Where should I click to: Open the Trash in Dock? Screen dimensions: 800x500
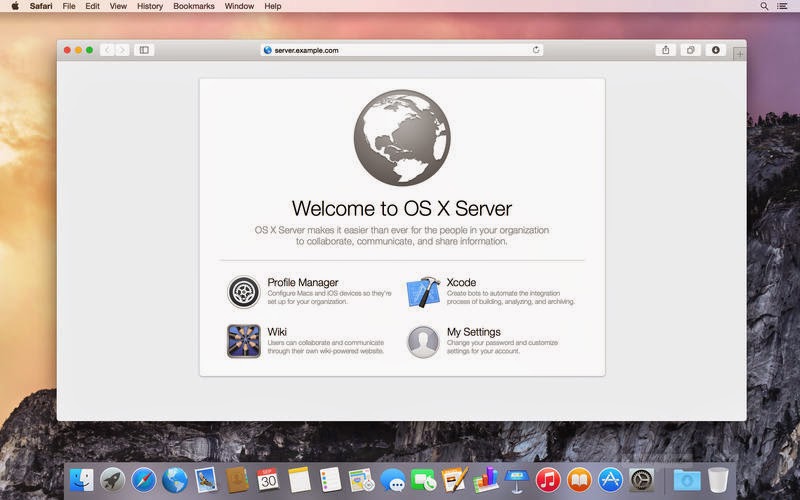tap(718, 480)
